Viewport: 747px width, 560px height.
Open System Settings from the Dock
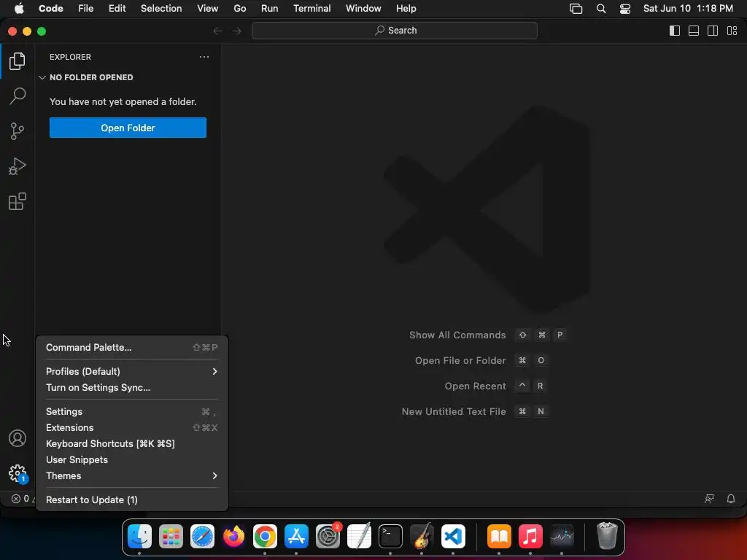tap(328, 537)
